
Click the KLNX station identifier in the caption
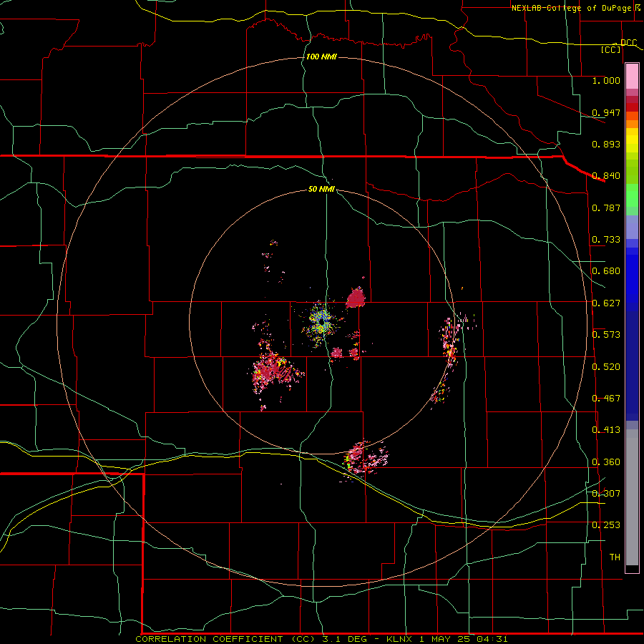[x=399, y=639]
